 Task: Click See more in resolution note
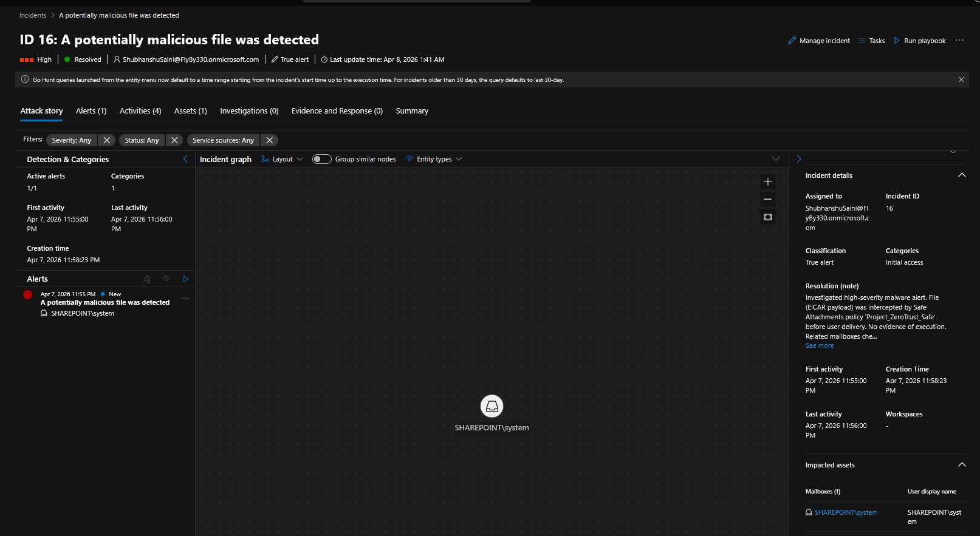(820, 346)
